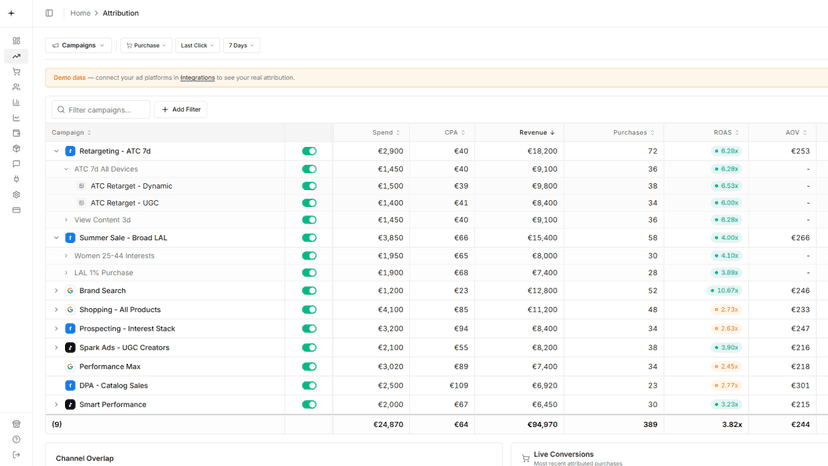The width and height of the screenshot is (828, 466).
Task: Click the Google icon for Performance Max
Action: (70, 367)
